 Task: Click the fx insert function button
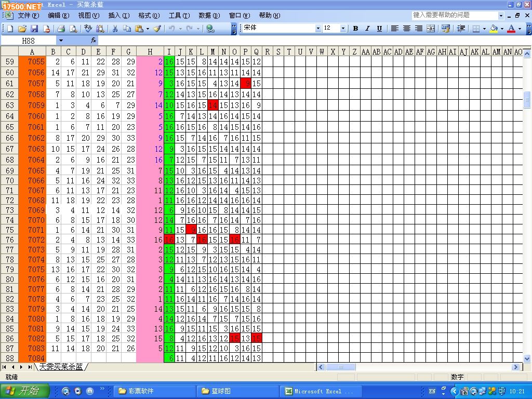click(x=94, y=41)
